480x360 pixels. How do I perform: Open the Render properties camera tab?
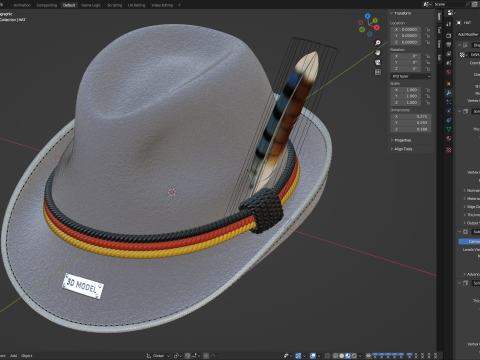[449, 35]
